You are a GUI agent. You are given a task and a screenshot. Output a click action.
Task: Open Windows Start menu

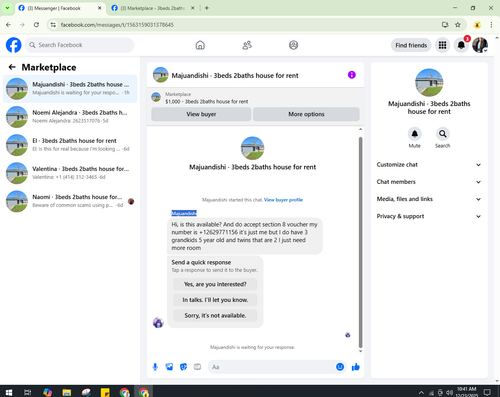point(9,392)
